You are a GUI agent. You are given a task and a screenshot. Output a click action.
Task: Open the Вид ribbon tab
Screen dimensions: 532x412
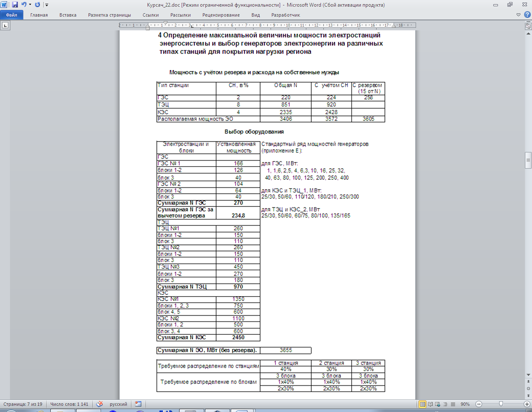tap(256, 15)
